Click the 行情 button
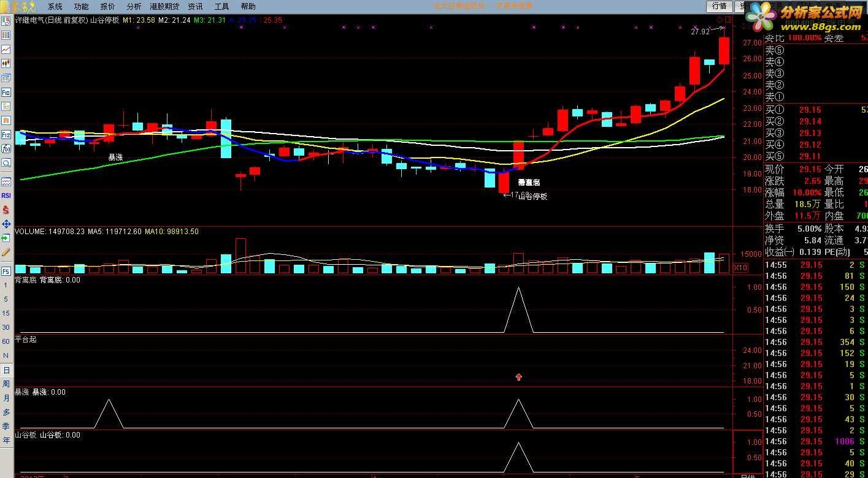The image size is (868, 478). [x=719, y=6]
